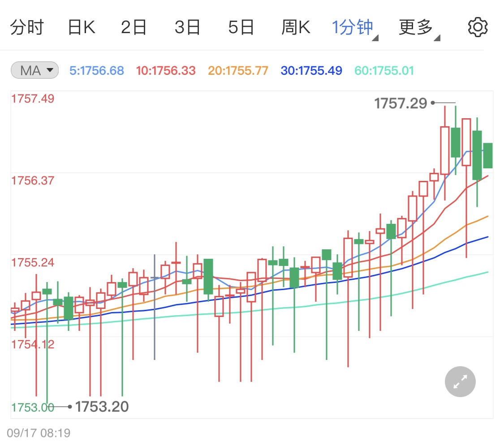504x445 pixels.
Task: Click the y-axis label 1755.24
Action: (x=33, y=262)
